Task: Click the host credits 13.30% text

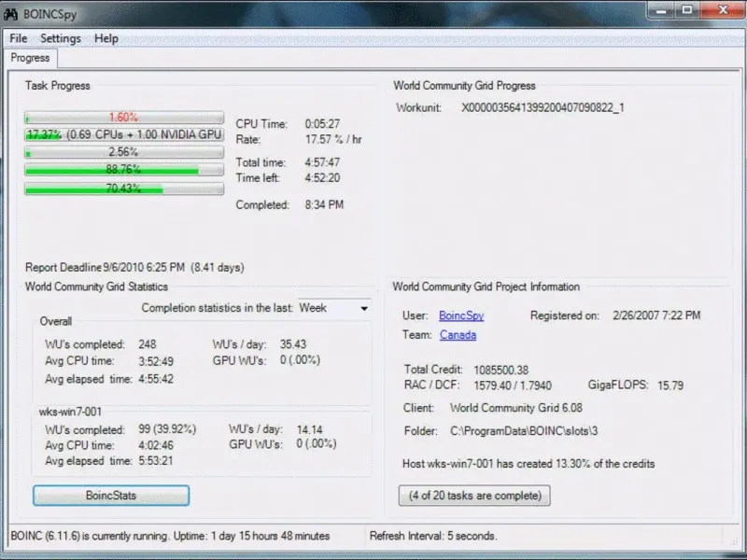Action: (529, 464)
